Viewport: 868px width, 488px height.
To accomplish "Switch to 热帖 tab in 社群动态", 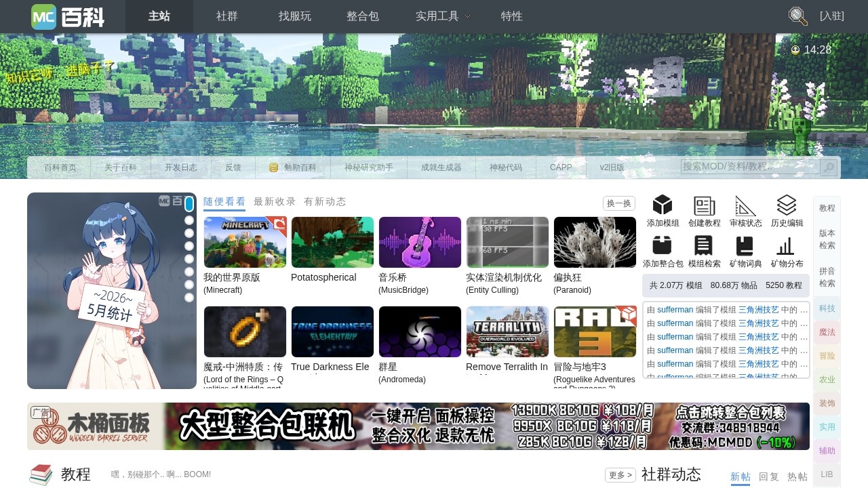I will click(797, 477).
